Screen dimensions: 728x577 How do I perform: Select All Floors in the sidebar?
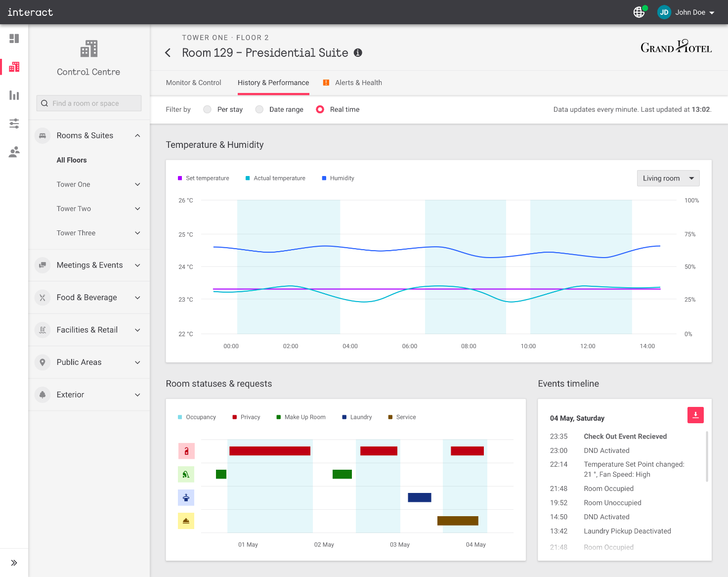[x=72, y=160]
